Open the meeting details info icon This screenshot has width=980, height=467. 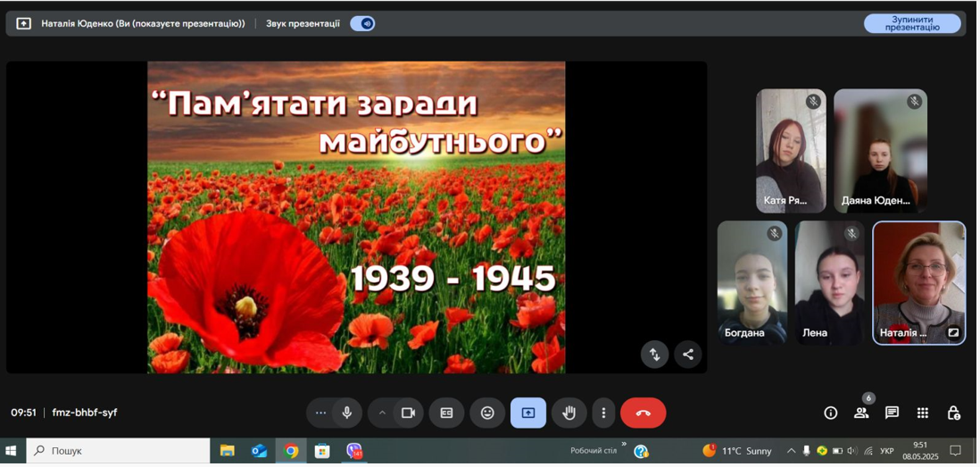[830, 413]
